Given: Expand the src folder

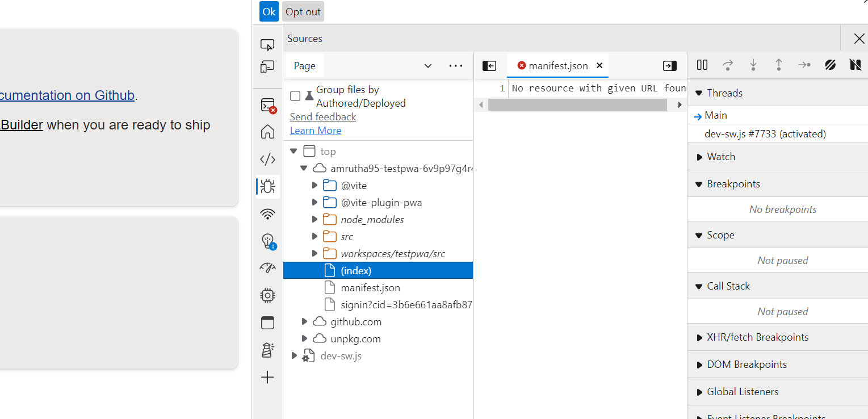Looking at the screenshot, I should [x=315, y=237].
